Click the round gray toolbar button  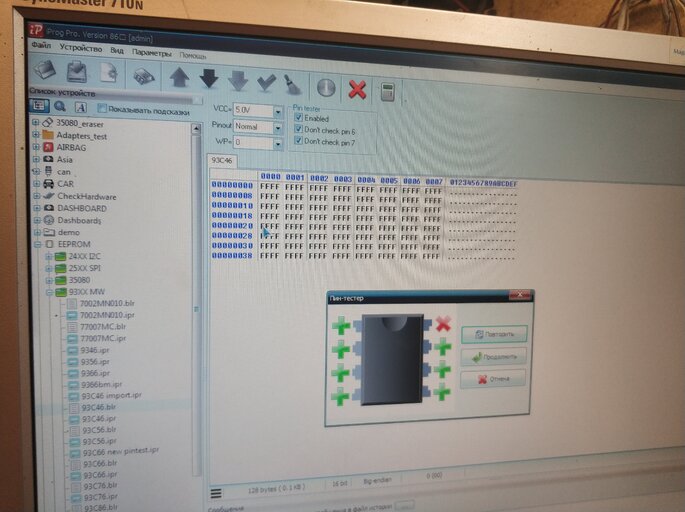coord(326,88)
